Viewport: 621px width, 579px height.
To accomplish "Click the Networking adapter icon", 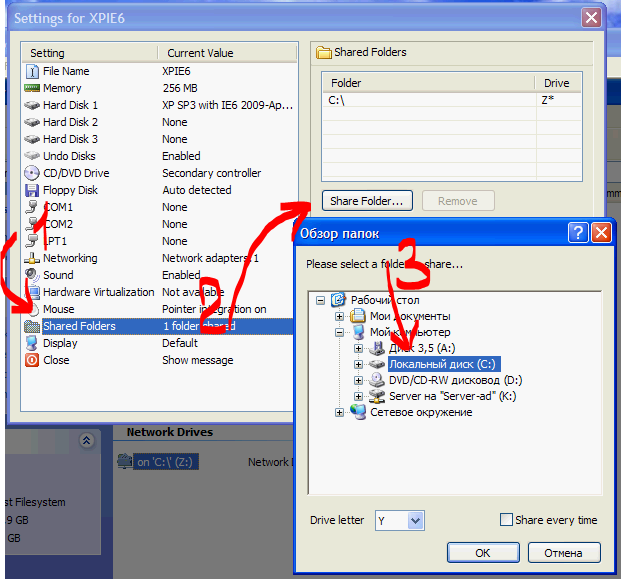I will (32, 258).
